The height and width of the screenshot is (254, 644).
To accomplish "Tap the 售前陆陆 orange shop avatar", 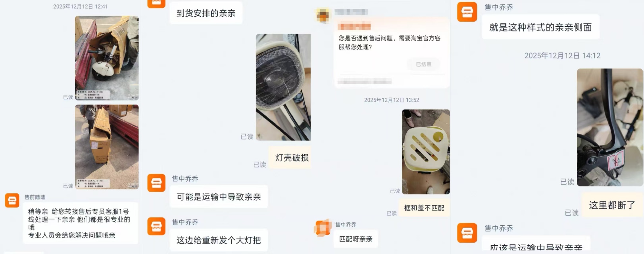I will pos(12,200).
